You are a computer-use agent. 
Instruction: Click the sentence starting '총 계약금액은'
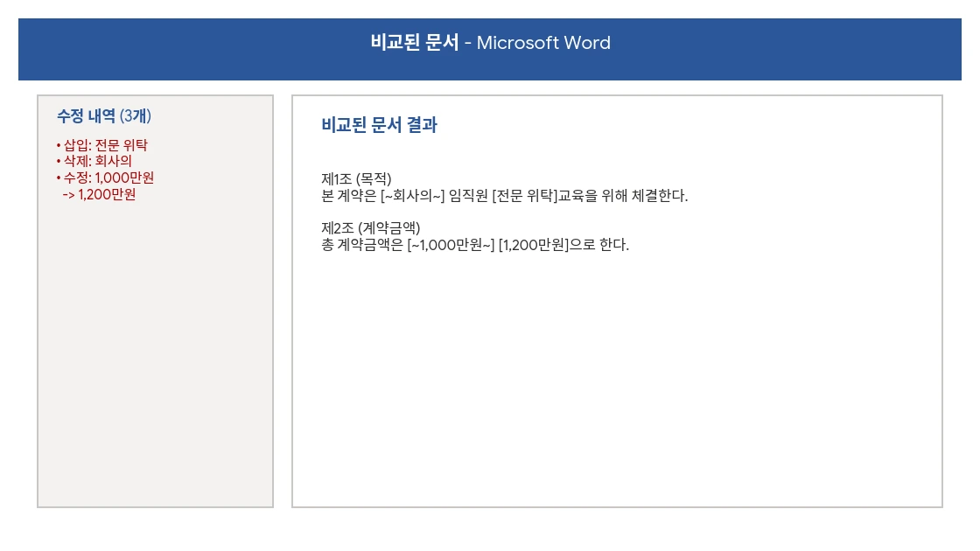[475, 244]
